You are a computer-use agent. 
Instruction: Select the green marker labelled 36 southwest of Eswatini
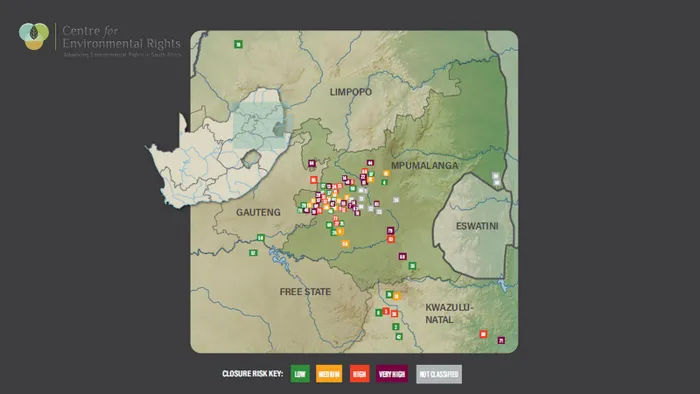[412, 265]
